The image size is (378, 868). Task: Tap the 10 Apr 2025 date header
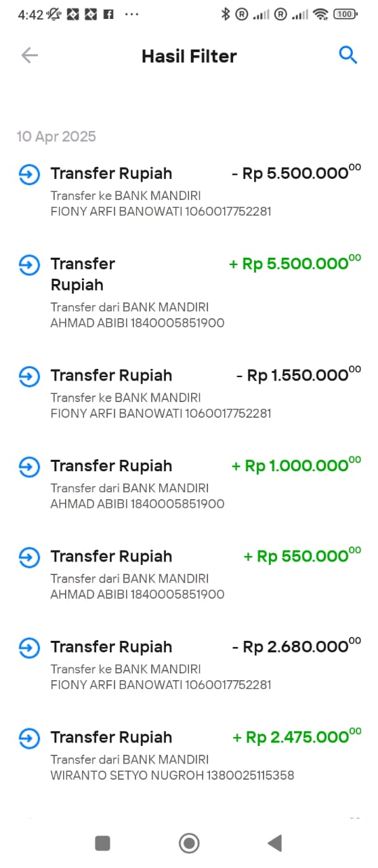56,136
